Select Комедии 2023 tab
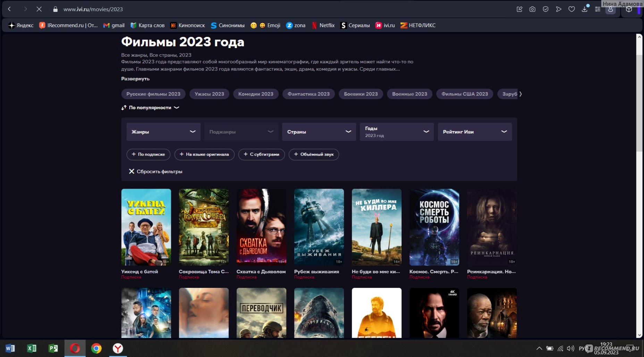The image size is (644, 357). coord(256,94)
